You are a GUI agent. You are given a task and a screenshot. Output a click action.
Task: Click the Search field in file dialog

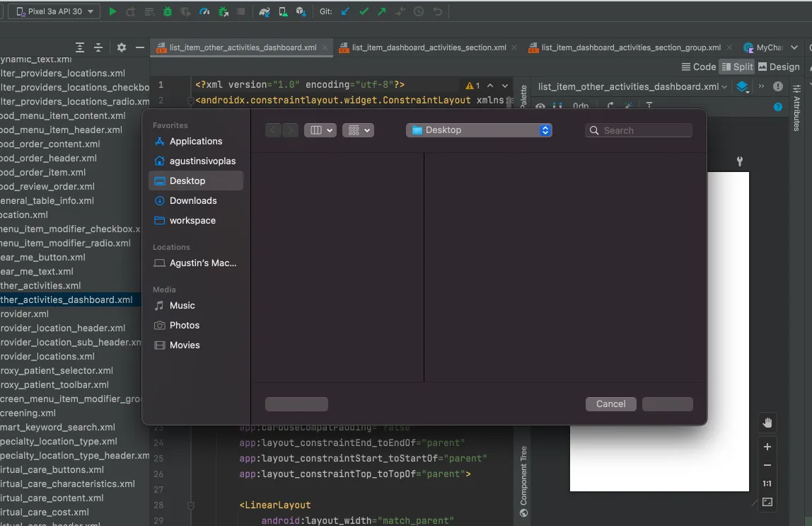pyautogui.click(x=639, y=130)
